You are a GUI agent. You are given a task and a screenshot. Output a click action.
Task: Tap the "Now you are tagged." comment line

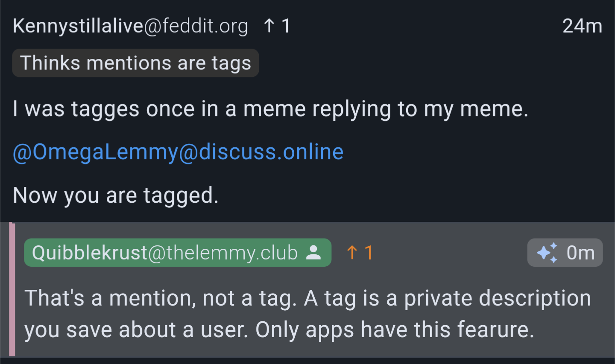[x=116, y=195]
